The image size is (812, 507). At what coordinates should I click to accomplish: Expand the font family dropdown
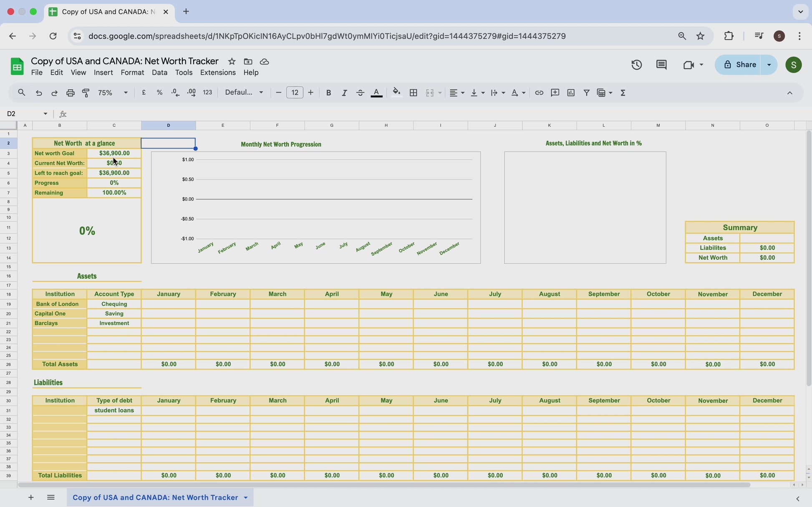(244, 93)
